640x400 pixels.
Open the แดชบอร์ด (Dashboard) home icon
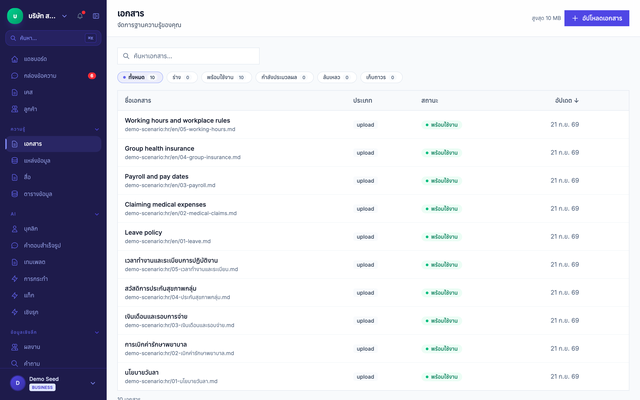coord(15,59)
